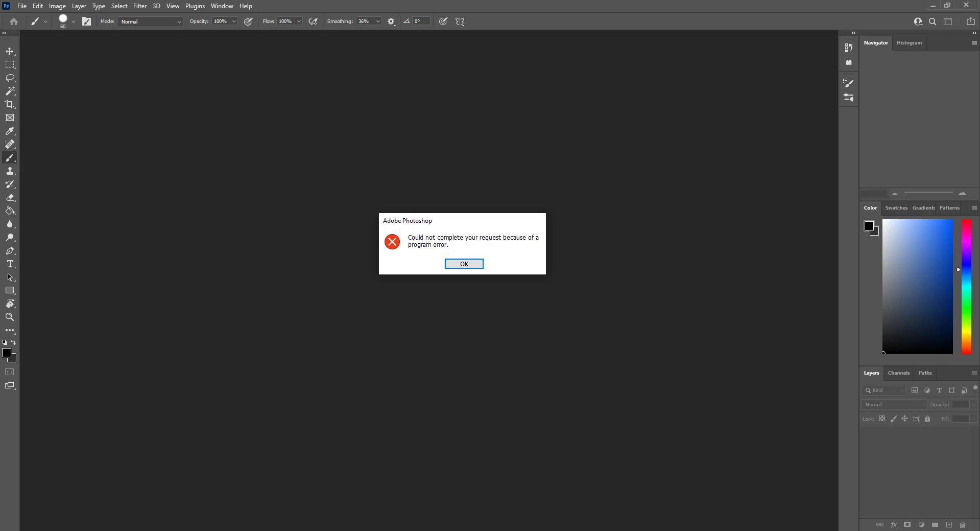
Task: Enable airbrush-style build-up
Action: point(313,21)
